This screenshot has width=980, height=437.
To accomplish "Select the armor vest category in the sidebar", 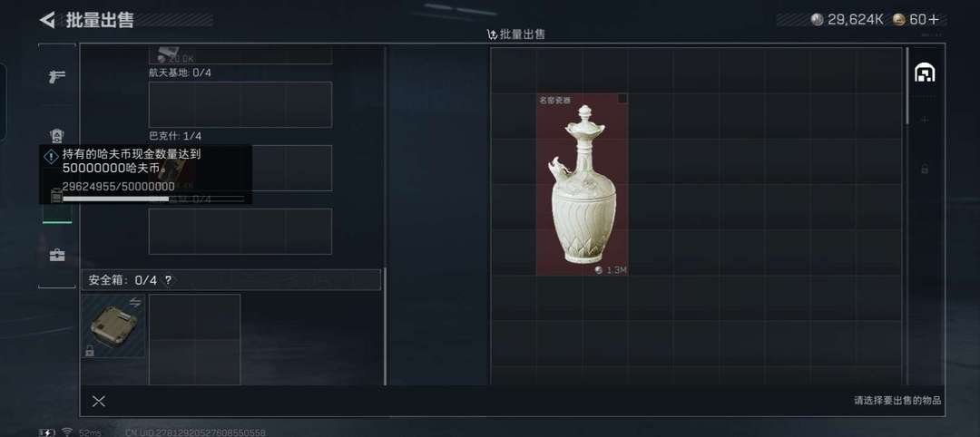I will 57,136.
